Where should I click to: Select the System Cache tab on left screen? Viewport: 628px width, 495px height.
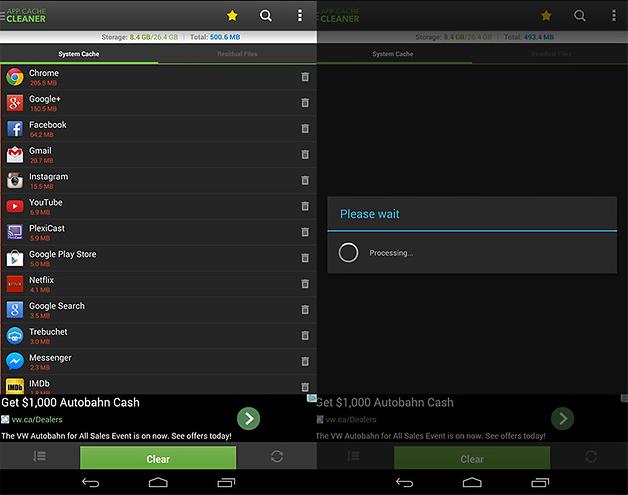pos(79,54)
